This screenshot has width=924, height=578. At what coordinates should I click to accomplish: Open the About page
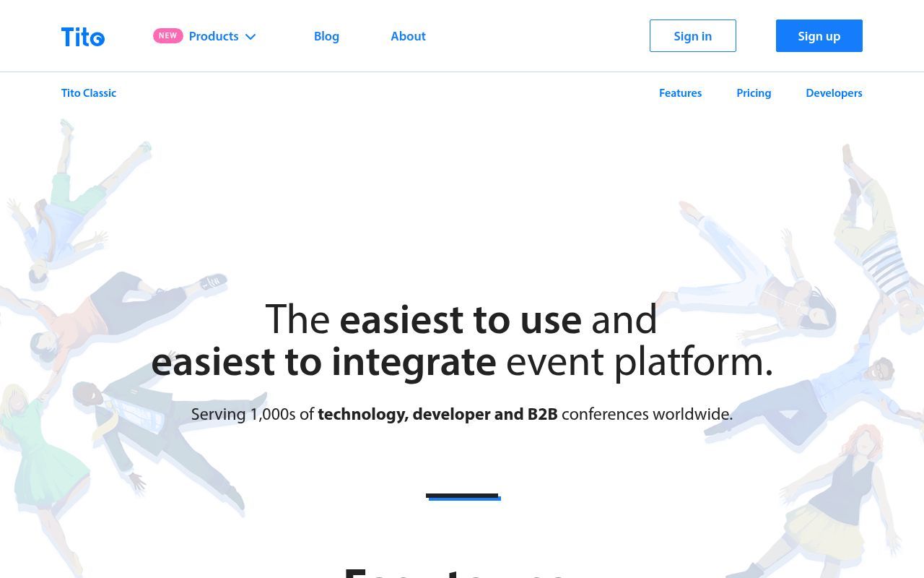pyautogui.click(x=408, y=36)
